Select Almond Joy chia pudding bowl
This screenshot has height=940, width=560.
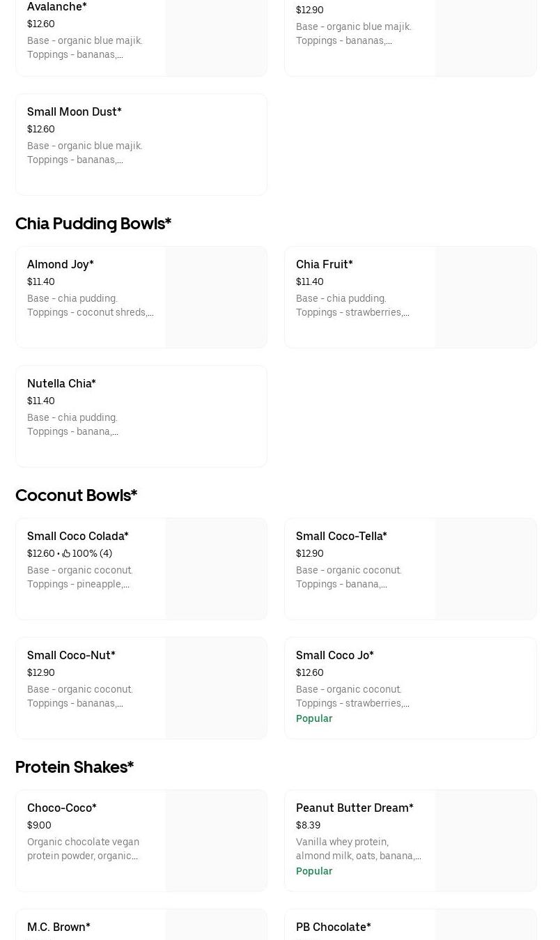[61, 265]
